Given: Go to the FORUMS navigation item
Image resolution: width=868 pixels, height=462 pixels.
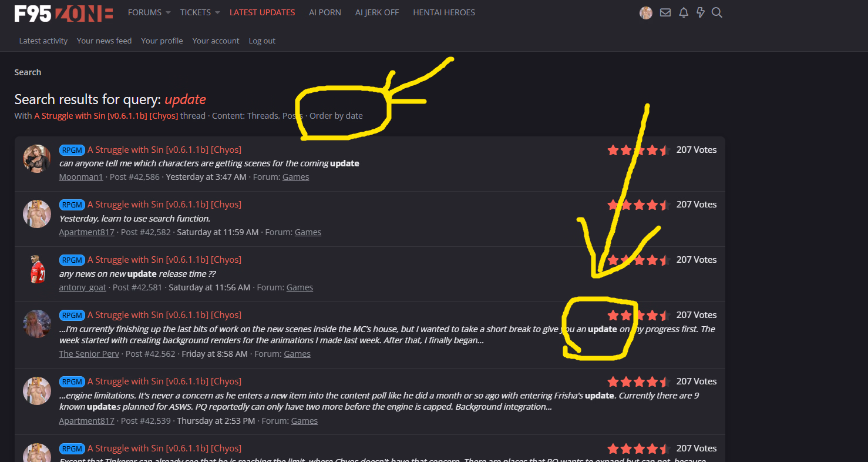Looking at the screenshot, I should tap(144, 12).
